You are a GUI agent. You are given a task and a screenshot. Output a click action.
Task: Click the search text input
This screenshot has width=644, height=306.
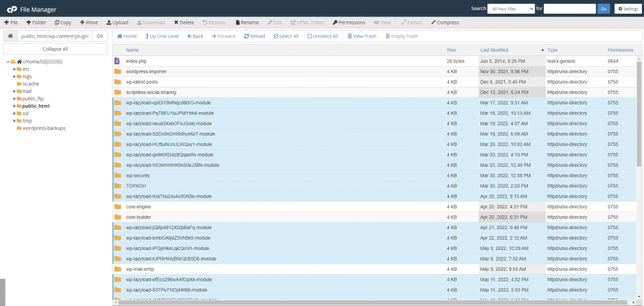tap(570, 9)
